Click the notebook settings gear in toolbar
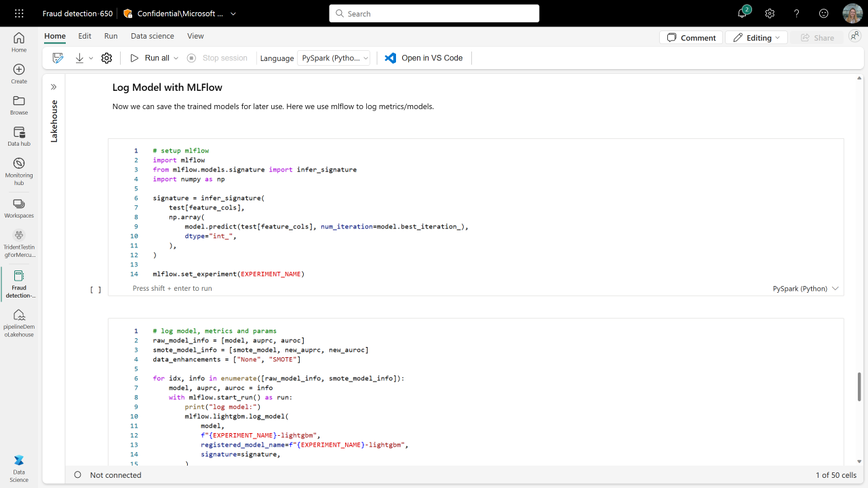The image size is (868, 488). click(106, 58)
